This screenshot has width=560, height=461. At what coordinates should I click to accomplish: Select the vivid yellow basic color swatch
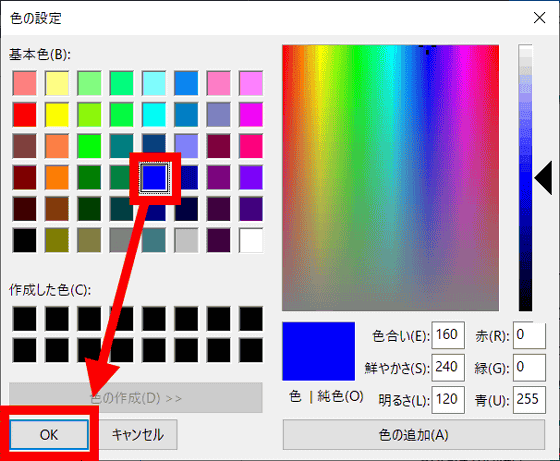[x=57, y=115]
